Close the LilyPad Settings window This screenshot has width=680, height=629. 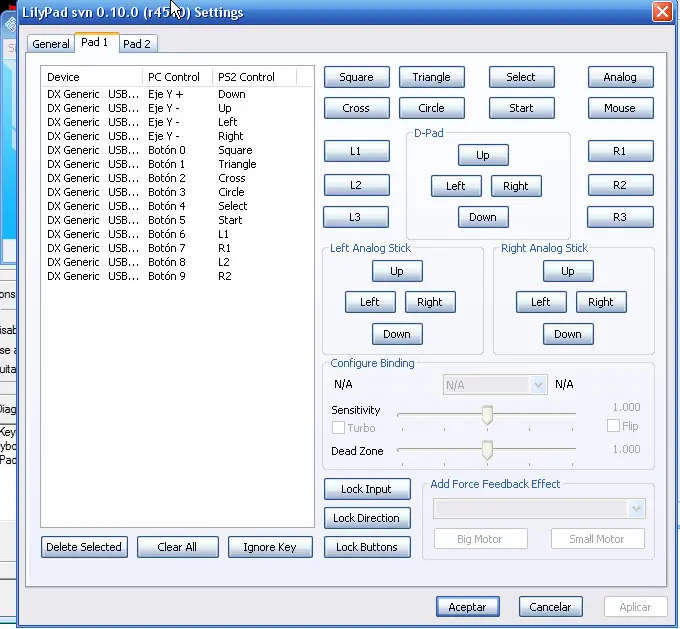click(x=662, y=12)
